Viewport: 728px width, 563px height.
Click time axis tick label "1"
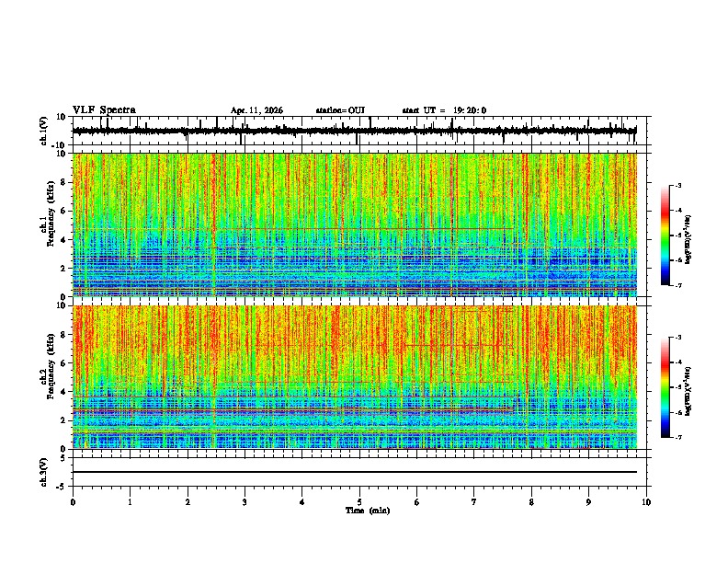point(130,502)
